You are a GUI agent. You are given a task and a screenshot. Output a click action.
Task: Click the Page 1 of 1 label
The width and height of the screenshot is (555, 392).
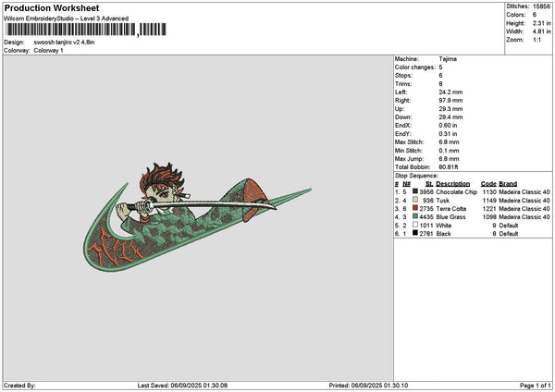click(x=536, y=386)
